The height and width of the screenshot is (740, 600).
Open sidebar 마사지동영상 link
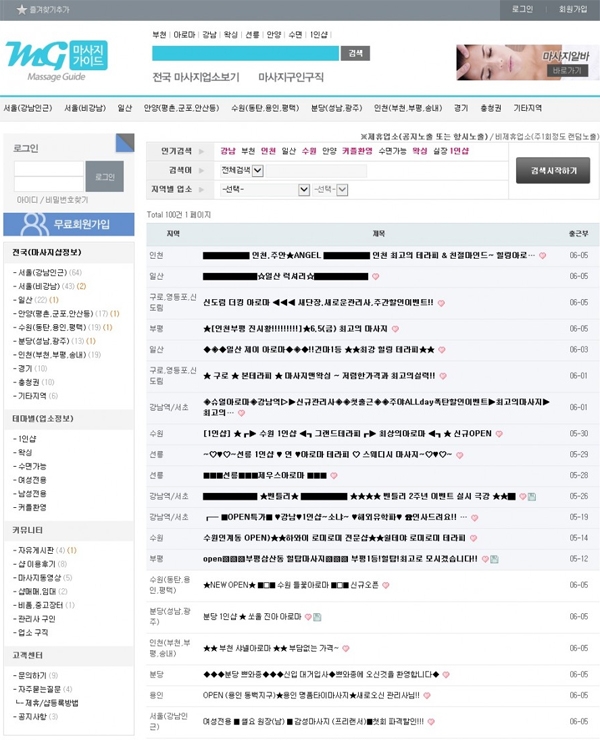point(39,578)
